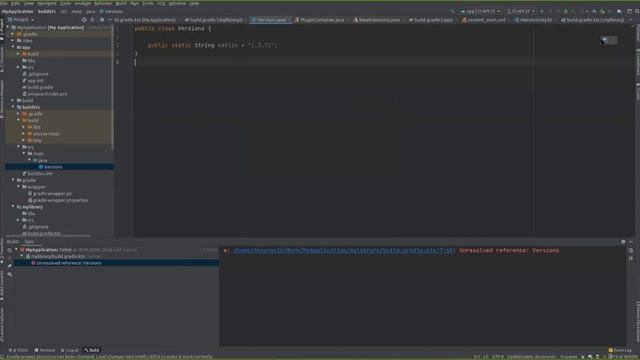Open the Help menu

(x=194, y=3)
